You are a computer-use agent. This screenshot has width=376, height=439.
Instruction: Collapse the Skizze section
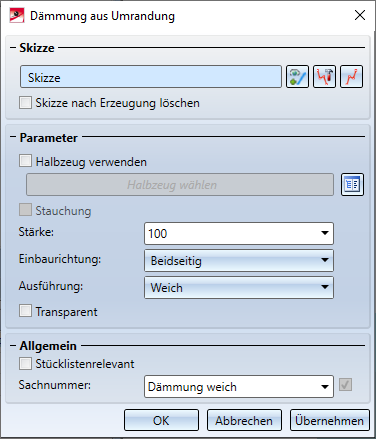tap(13, 48)
